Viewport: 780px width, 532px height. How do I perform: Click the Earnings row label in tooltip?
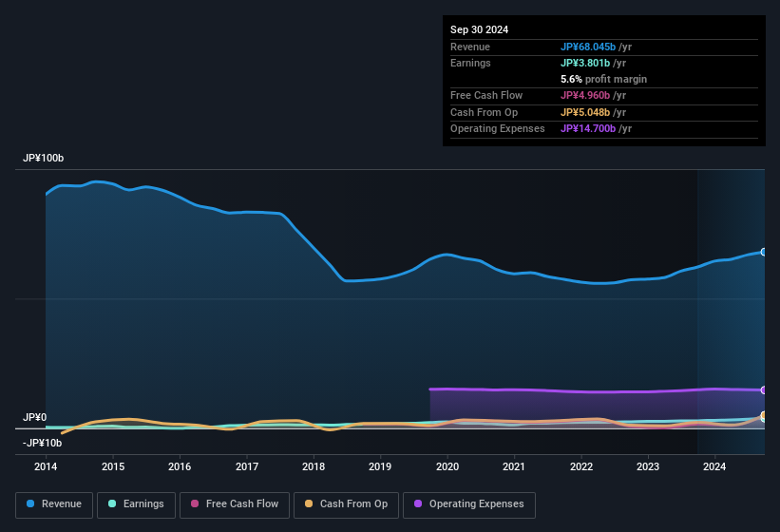[470, 63]
